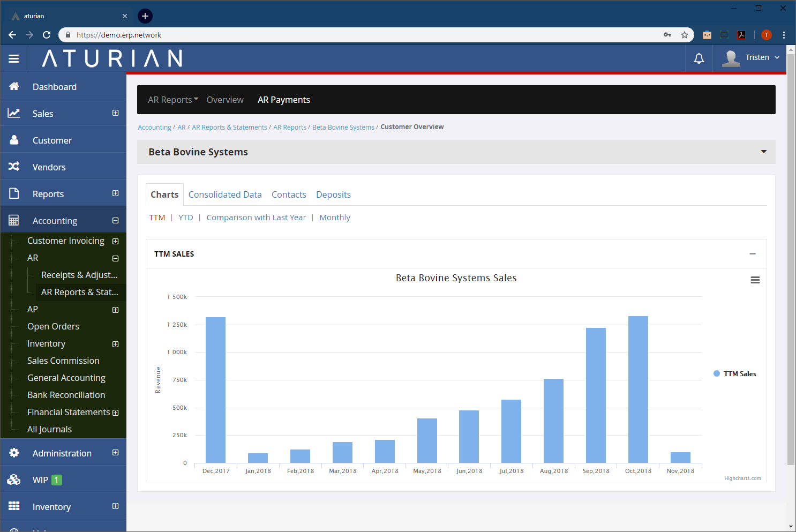Switch to the Deposits tab
Viewport: 796px width, 532px height.
333,194
